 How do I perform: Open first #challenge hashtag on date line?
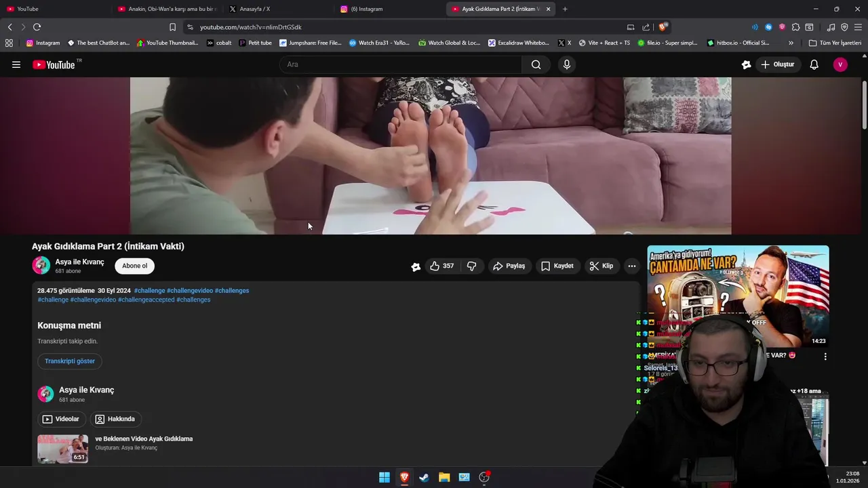point(149,290)
